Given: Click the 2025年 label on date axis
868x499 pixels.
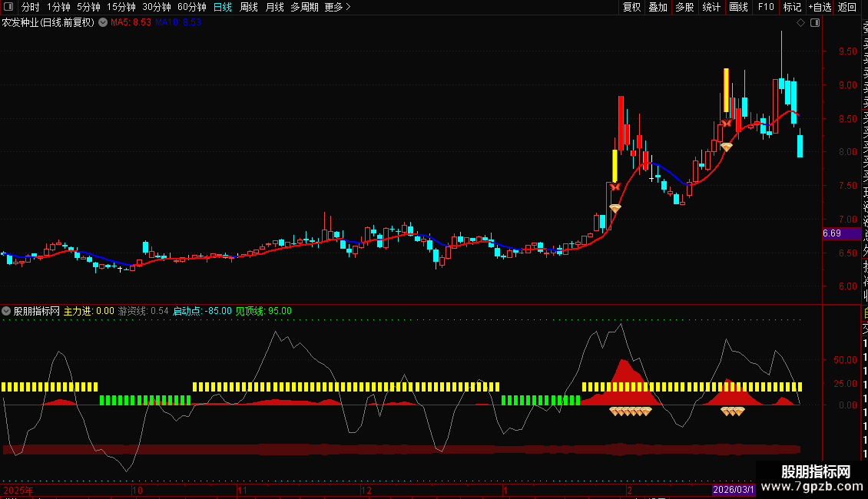Looking at the screenshot, I should [18, 490].
